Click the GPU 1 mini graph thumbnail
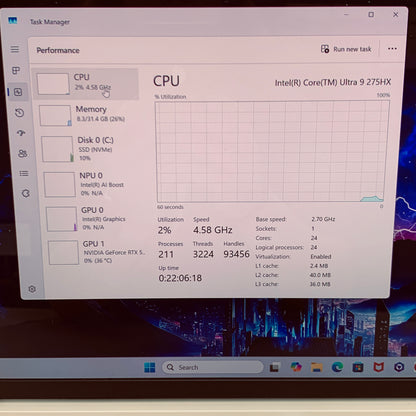The image size is (416, 416). pyautogui.click(x=64, y=253)
